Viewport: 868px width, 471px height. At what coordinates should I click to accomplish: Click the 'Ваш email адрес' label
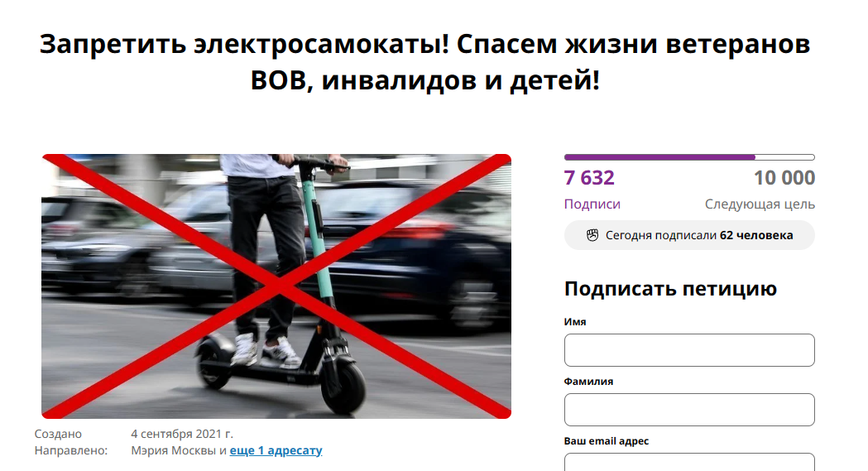coord(607,441)
